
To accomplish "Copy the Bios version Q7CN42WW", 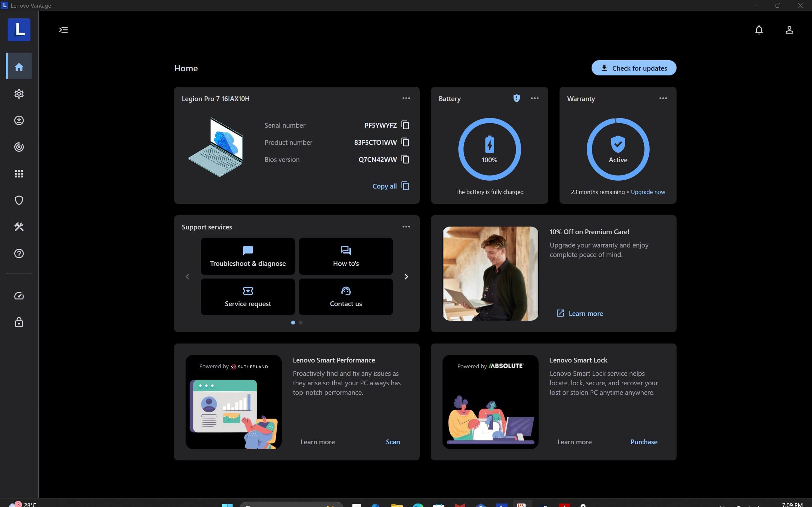I will pos(405,159).
